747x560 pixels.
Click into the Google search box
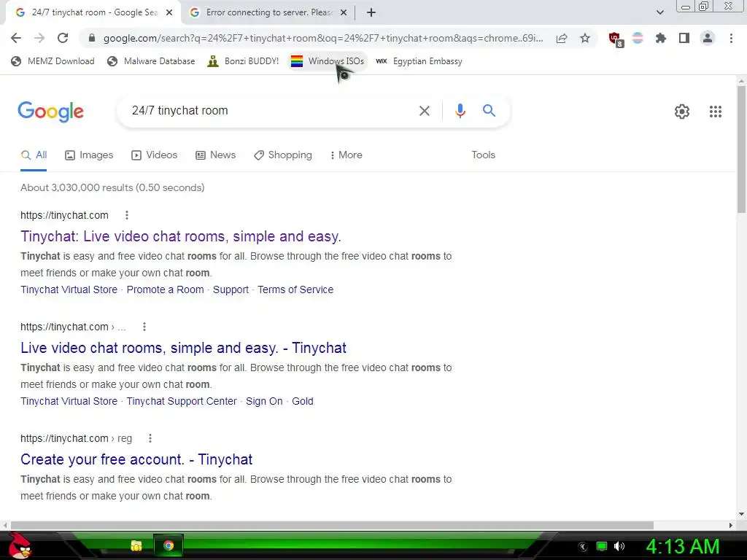tap(267, 111)
